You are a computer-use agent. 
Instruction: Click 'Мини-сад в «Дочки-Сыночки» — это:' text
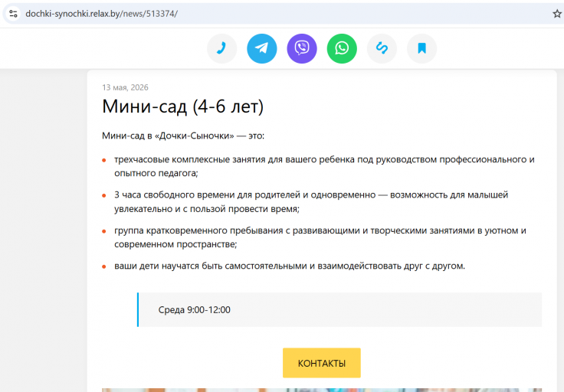183,136
